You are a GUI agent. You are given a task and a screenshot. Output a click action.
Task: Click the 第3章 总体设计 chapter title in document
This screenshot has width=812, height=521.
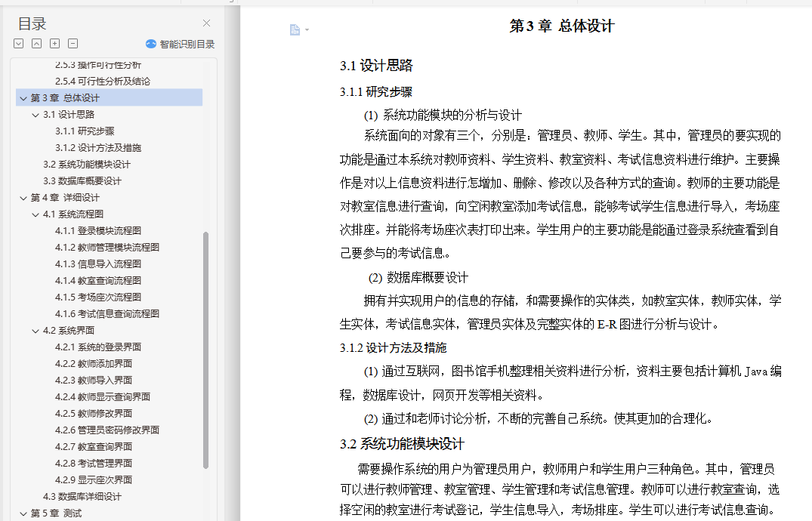click(562, 26)
